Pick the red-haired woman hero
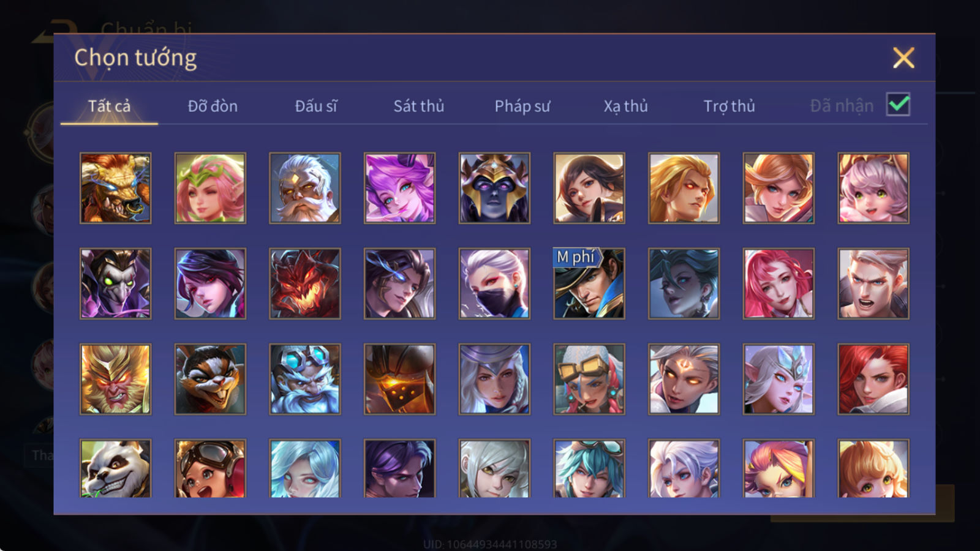The width and height of the screenshot is (980, 551). point(873,379)
